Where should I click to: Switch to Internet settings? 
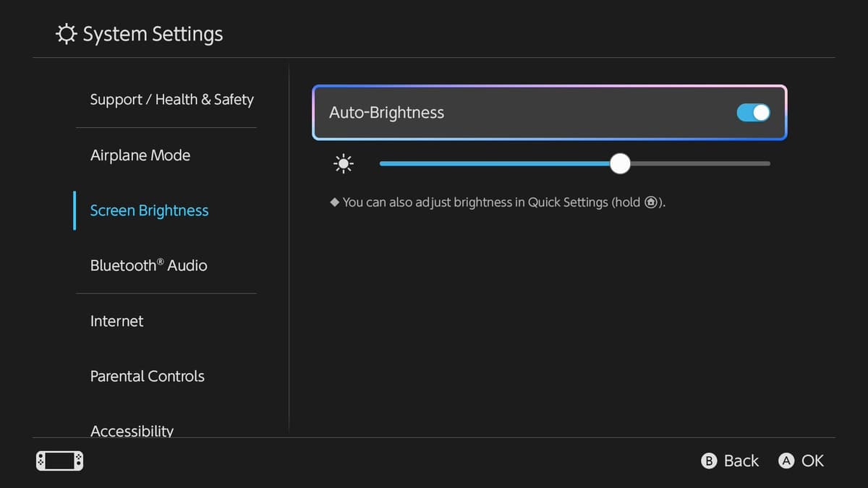click(x=116, y=320)
